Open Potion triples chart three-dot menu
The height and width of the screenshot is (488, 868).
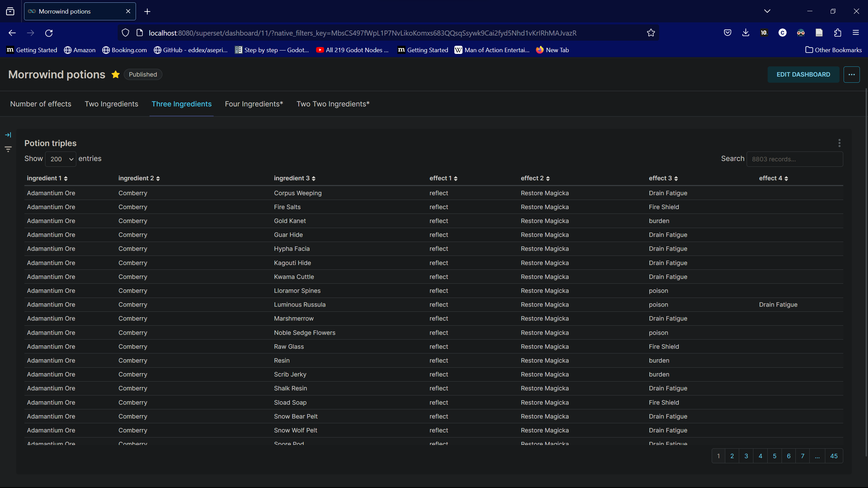click(839, 143)
